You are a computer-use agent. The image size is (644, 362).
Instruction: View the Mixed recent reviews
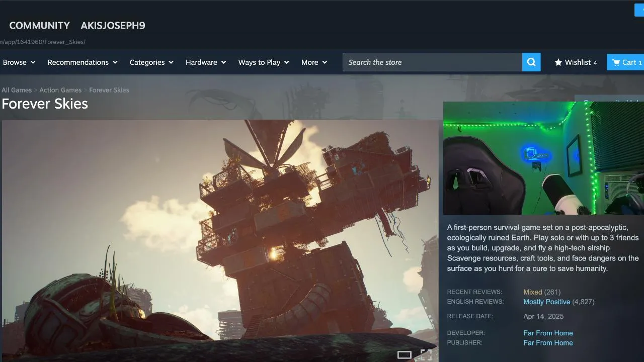point(532,292)
